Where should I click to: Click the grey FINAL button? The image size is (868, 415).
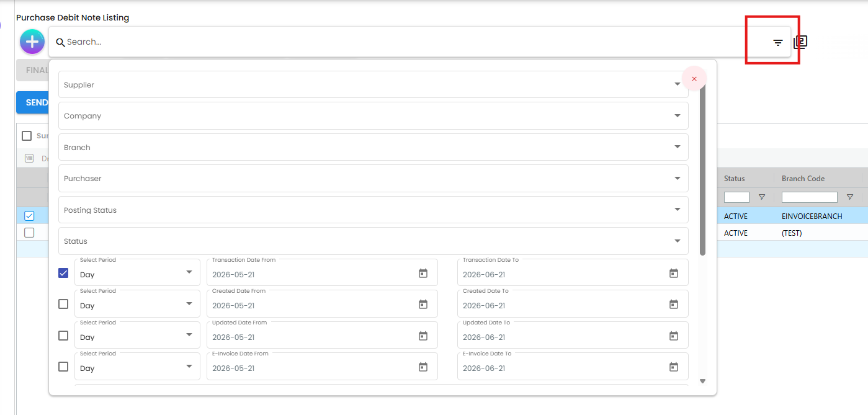33,70
